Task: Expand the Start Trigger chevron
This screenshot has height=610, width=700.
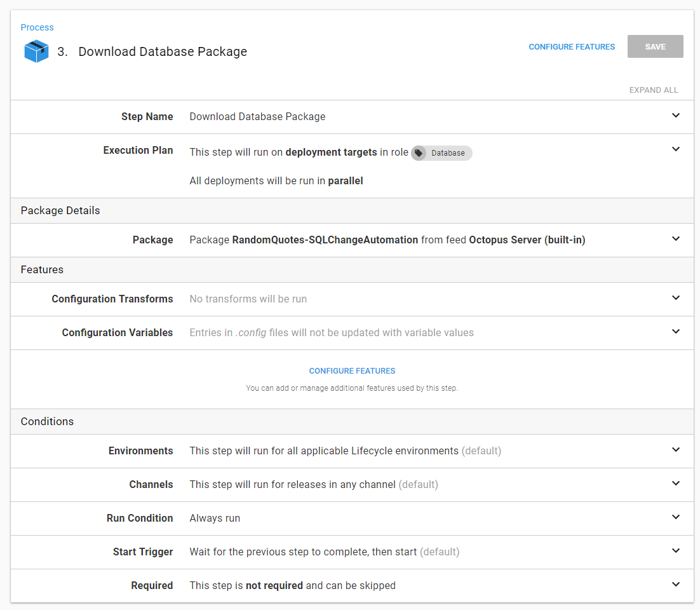Action: (675, 551)
